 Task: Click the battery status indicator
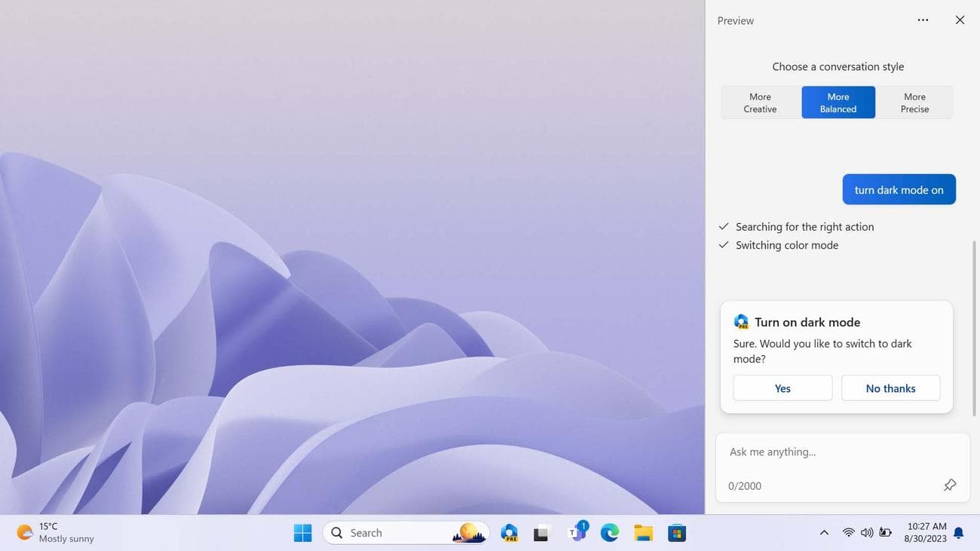[885, 532]
